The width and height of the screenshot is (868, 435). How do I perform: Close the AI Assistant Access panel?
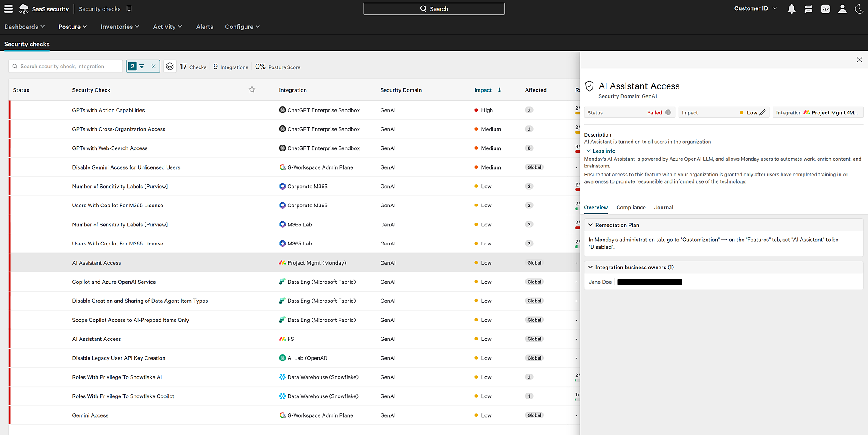click(x=859, y=60)
